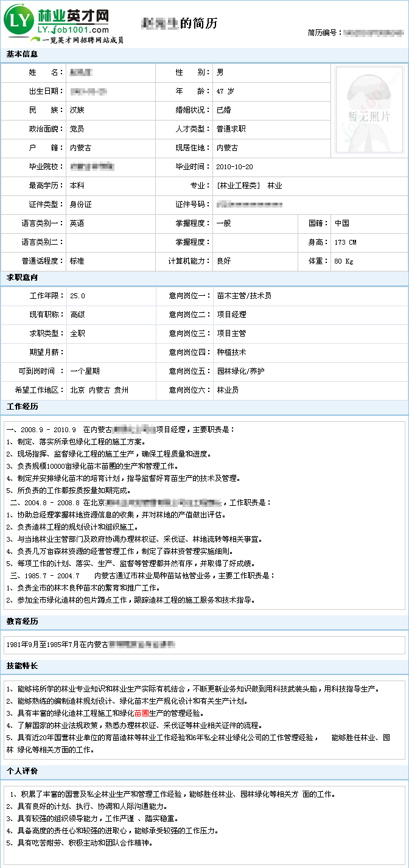Click the 北京 内蒙古 贵州 work region value
Screen dimensions: 409x868
99,390
